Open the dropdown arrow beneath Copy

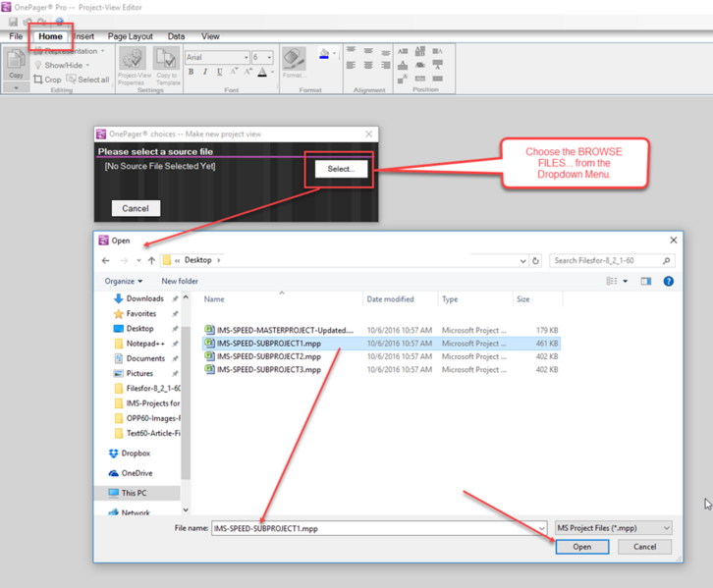(x=16, y=87)
